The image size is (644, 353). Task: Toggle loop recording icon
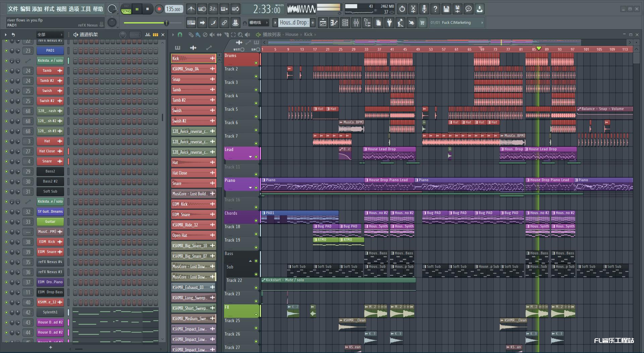236,9
